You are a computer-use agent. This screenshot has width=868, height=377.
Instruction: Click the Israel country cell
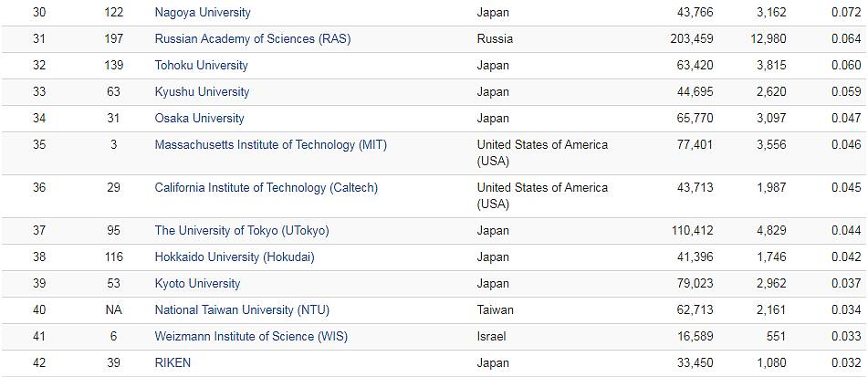pyautogui.click(x=491, y=337)
